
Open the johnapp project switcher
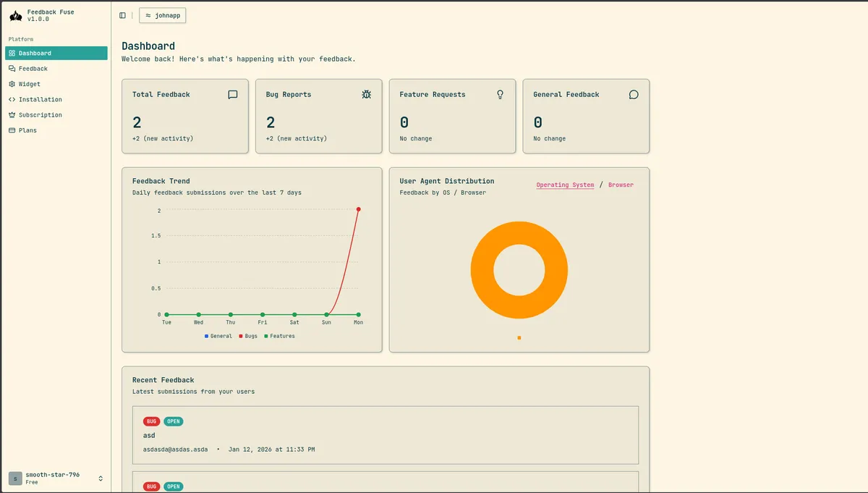point(163,15)
